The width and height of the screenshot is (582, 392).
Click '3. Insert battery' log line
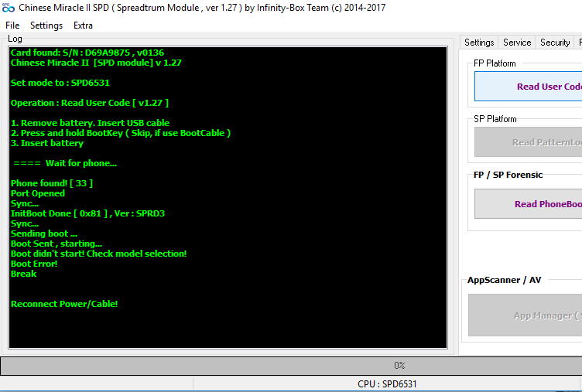47,143
